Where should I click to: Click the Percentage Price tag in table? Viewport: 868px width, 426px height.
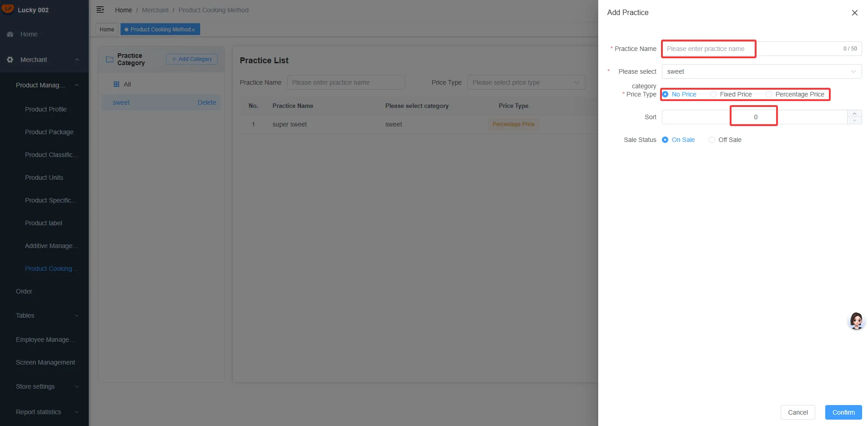coord(513,124)
